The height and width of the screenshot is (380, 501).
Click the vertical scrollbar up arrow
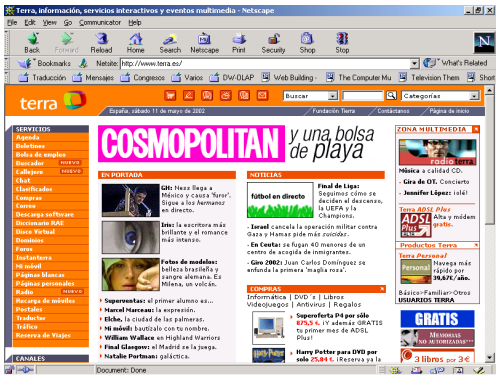coord(489,90)
